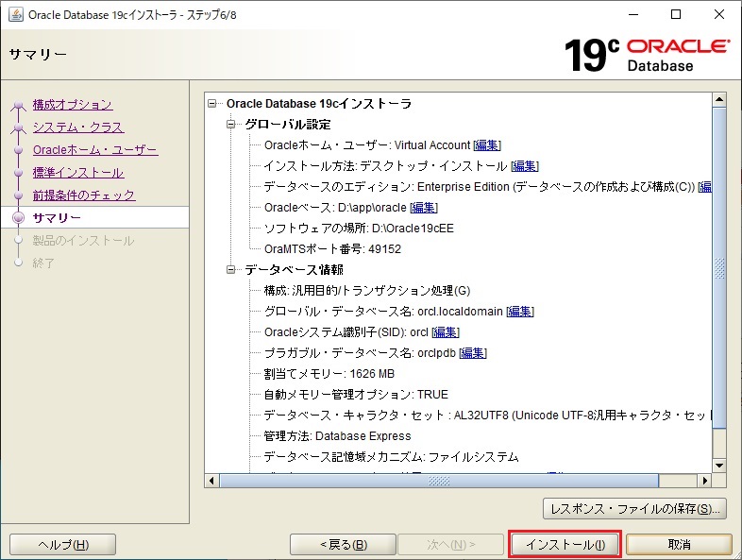Click レスポンス・ファイルの保存(S)... button
Screen dimensions: 742x560
click(634, 509)
